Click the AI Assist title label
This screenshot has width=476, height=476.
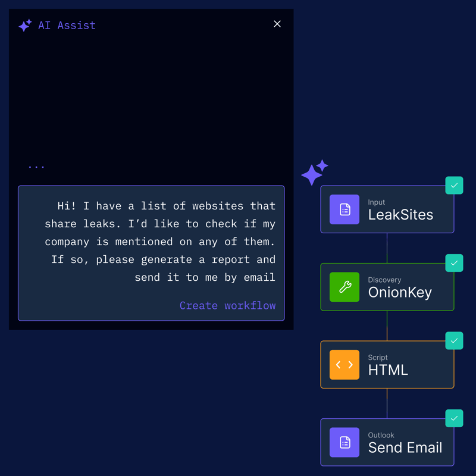(x=67, y=26)
